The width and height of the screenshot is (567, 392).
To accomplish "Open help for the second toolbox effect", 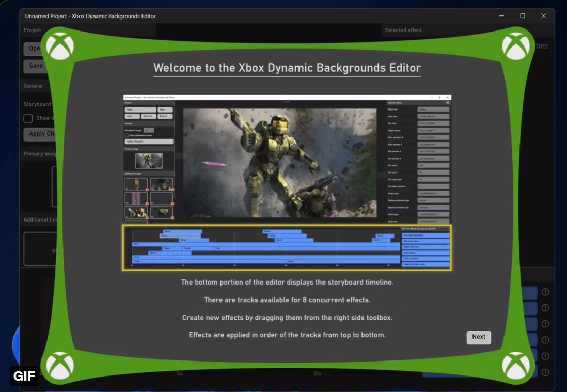I will [545, 308].
